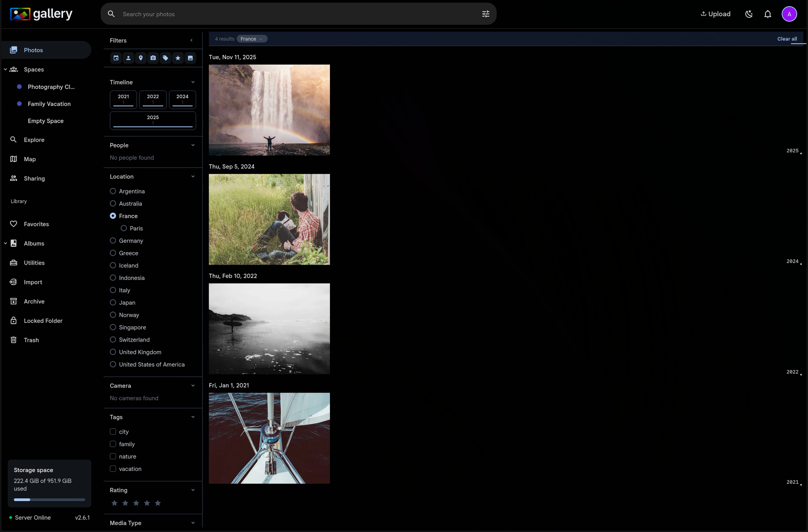808x532 pixels.
Task: Enable the vacation tag checkbox
Action: pyautogui.click(x=112, y=469)
